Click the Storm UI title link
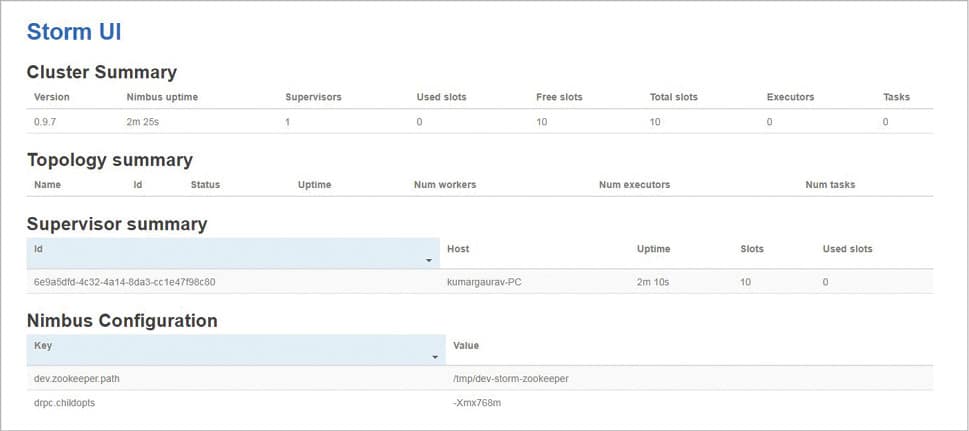 (x=74, y=31)
